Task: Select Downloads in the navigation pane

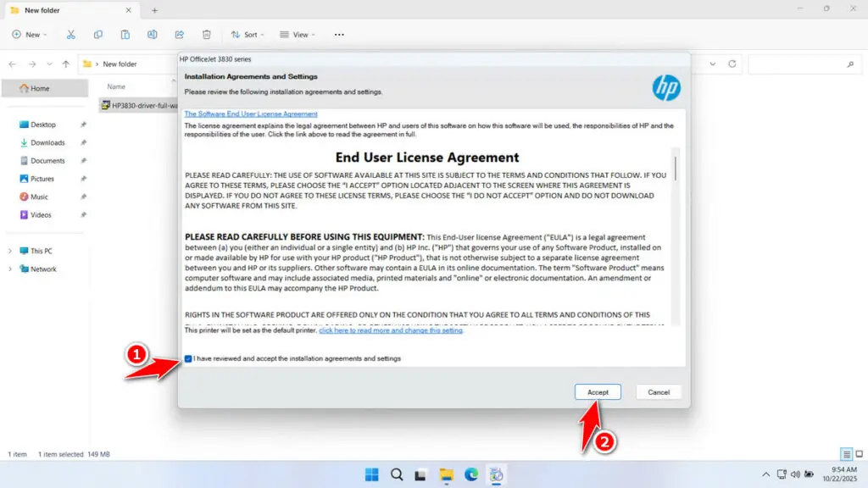Action: pos(47,142)
